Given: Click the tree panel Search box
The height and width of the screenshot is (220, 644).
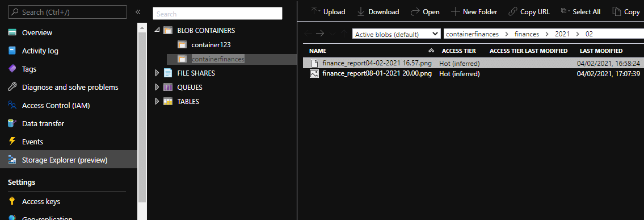Looking at the screenshot, I should coord(217,14).
